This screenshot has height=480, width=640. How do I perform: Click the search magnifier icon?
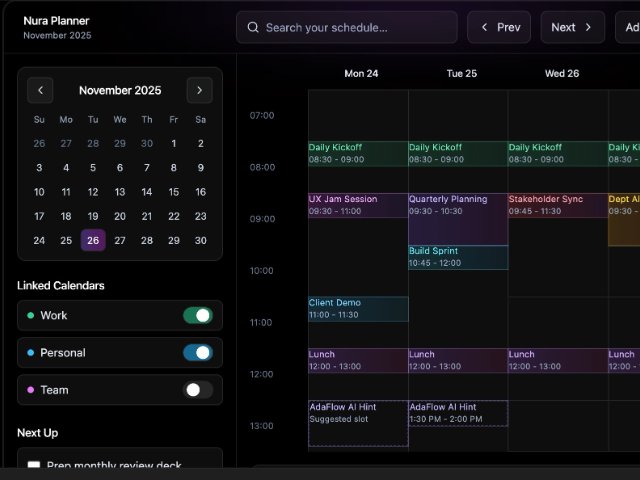pos(253,28)
